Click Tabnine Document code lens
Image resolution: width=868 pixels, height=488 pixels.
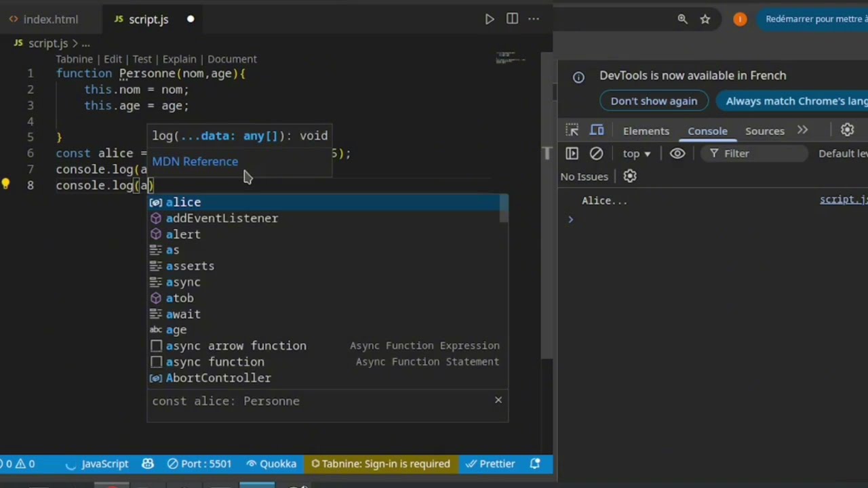[x=232, y=59]
